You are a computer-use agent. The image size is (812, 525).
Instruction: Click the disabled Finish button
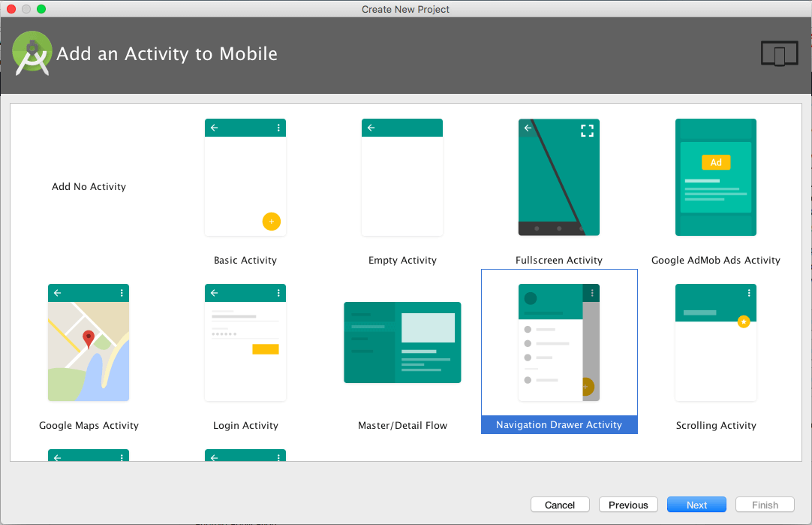765,504
